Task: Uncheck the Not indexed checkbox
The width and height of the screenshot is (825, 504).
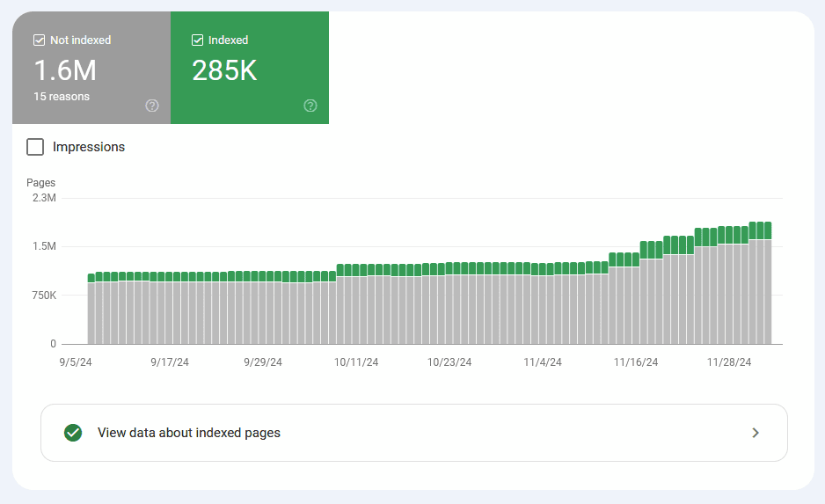Action: (39, 40)
